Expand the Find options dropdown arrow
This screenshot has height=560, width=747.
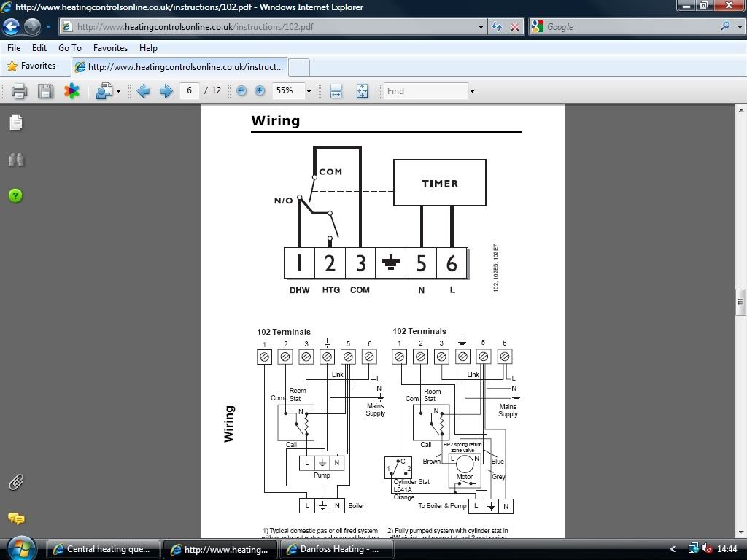click(472, 91)
